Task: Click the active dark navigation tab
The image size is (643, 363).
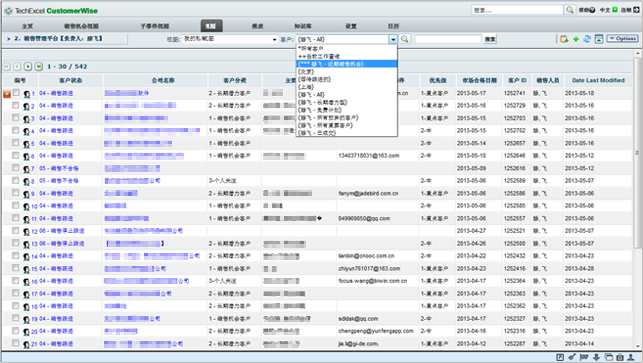Action: coord(211,25)
